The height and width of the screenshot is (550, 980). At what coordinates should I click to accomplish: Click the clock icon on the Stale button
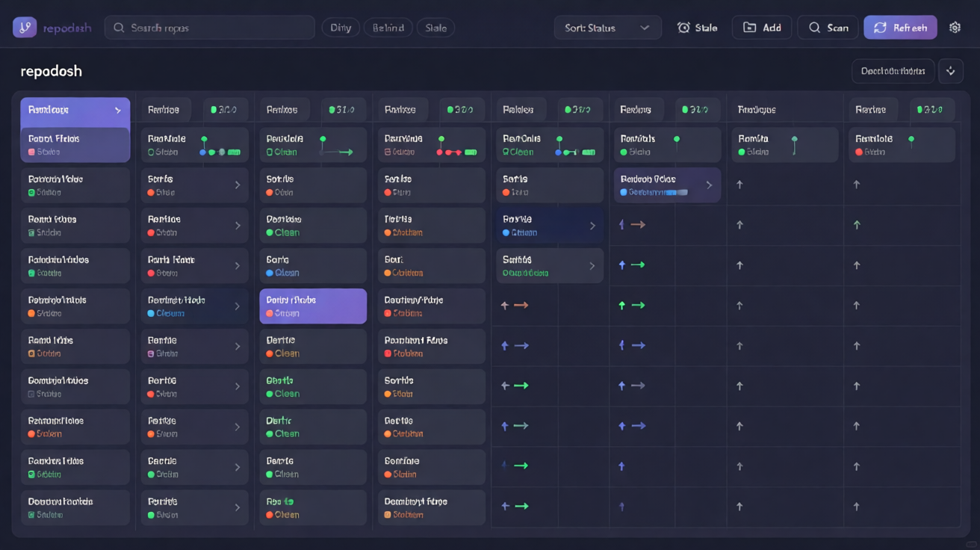683,28
